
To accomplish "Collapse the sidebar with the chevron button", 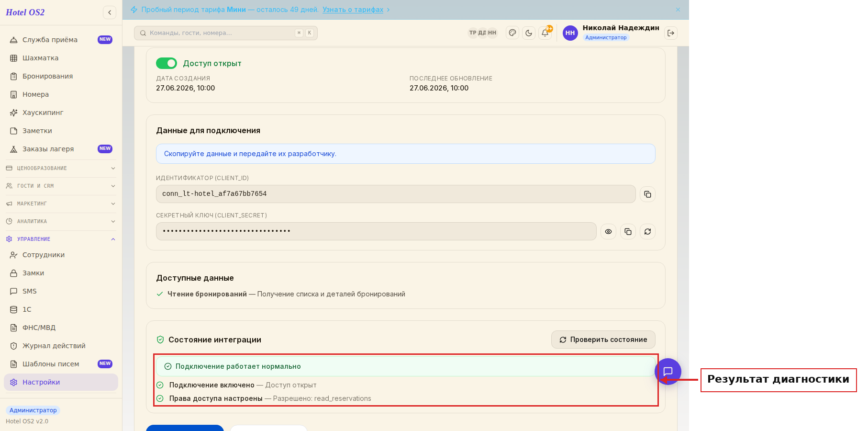I will (110, 12).
